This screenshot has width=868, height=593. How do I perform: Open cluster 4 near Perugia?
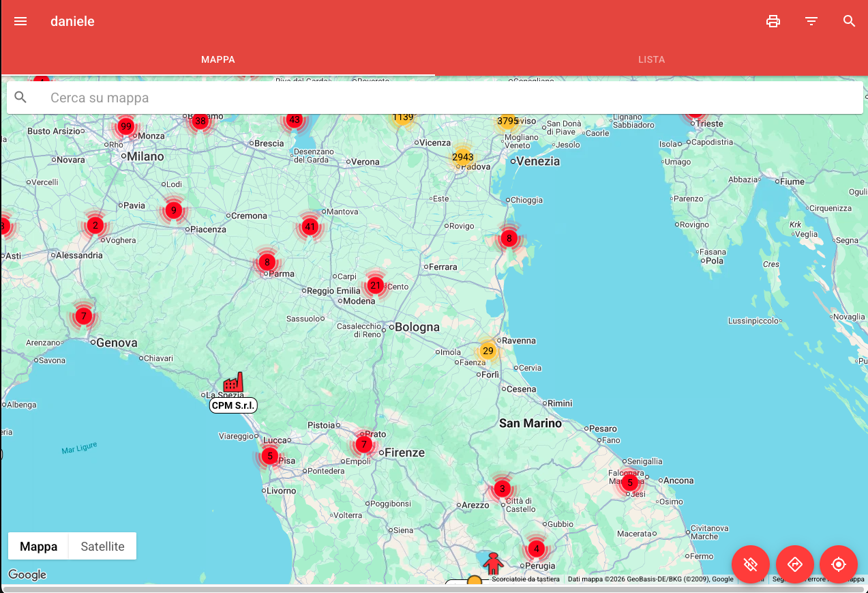(x=536, y=549)
